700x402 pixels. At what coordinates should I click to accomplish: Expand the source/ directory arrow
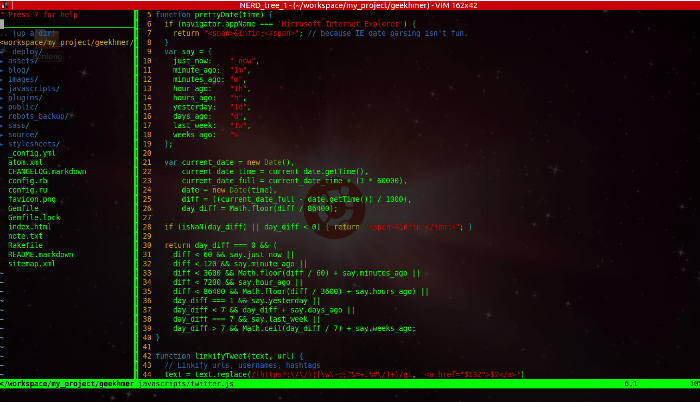click(x=2, y=135)
